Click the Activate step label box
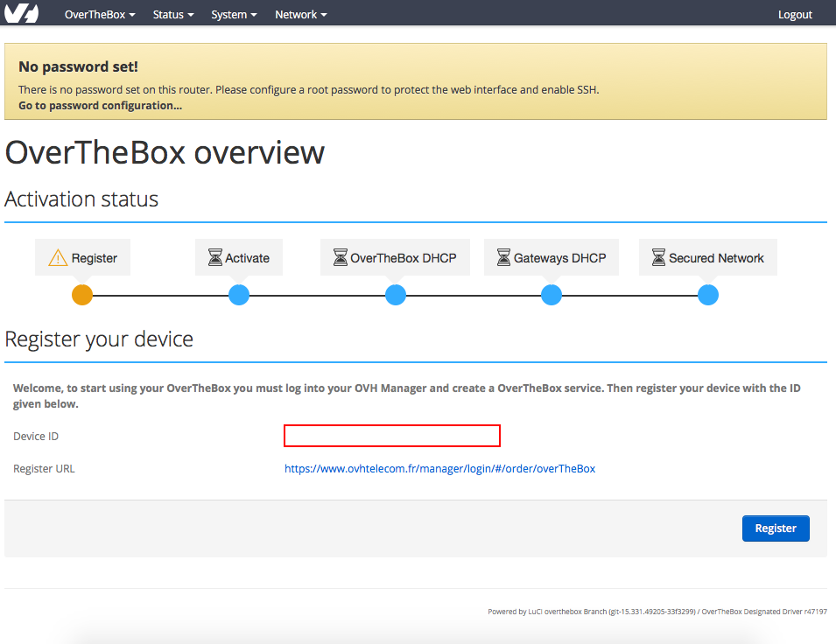836x644 pixels. tap(238, 256)
